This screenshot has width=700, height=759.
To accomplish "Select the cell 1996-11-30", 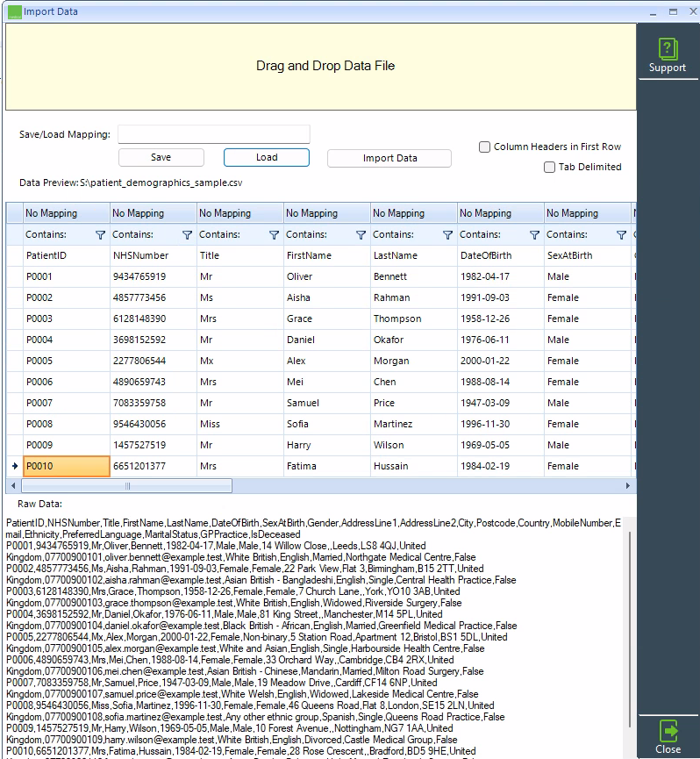I will coord(501,424).
